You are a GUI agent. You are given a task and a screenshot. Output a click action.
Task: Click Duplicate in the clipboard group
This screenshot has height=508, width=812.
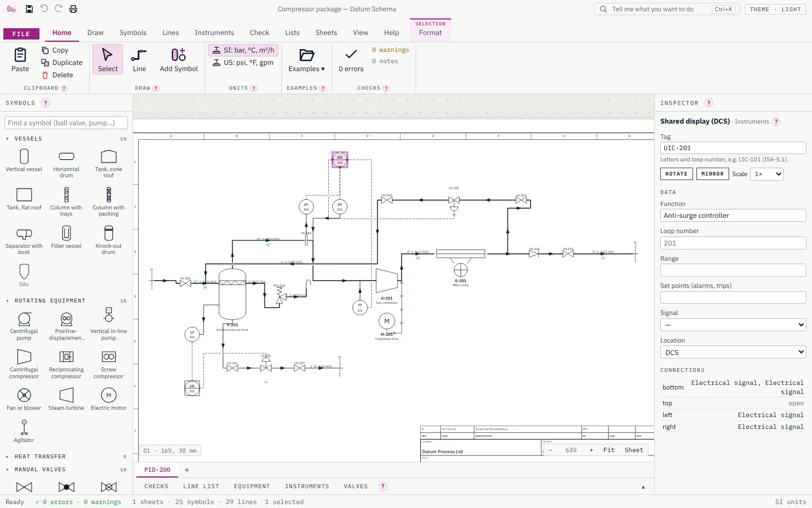click(62, 63)
